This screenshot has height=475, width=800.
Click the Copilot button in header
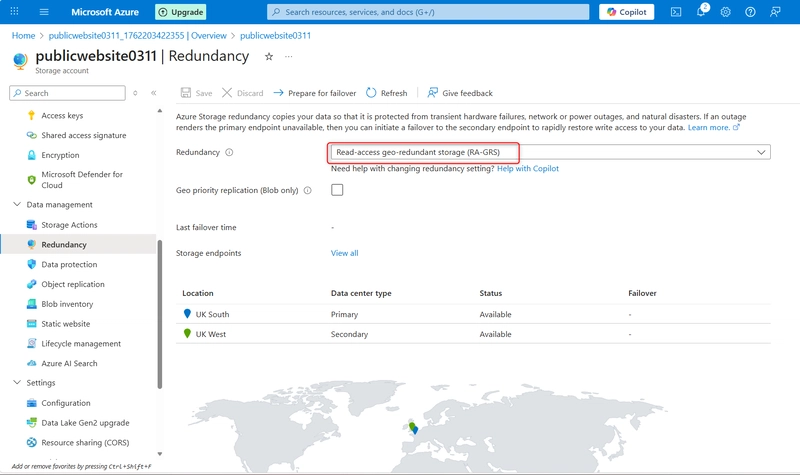click(627, 12)
